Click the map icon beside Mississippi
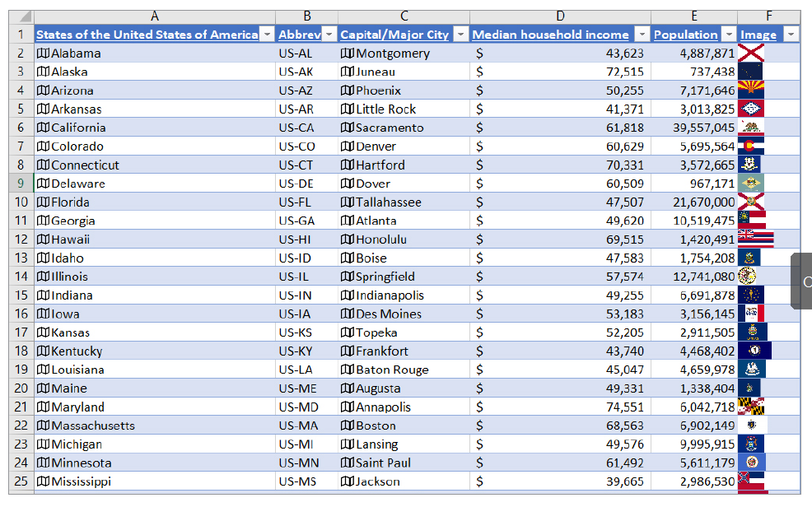Screen dimensions: 812x507 tap(44, 481)
